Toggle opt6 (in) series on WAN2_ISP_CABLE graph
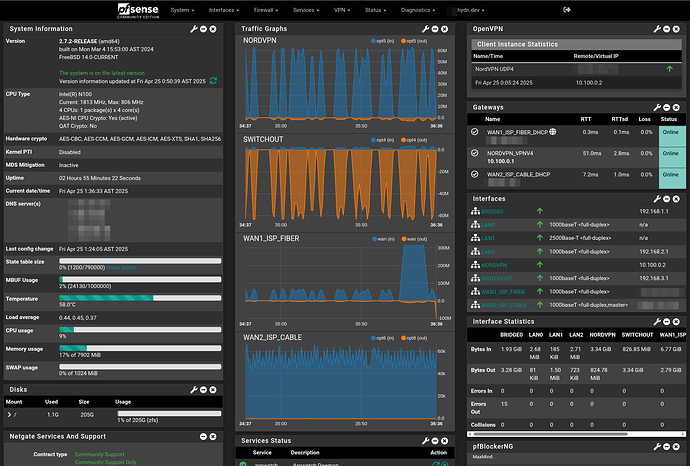Image resolution: width=690 pixels, height=466 pixels. click(x=382, y=338)
